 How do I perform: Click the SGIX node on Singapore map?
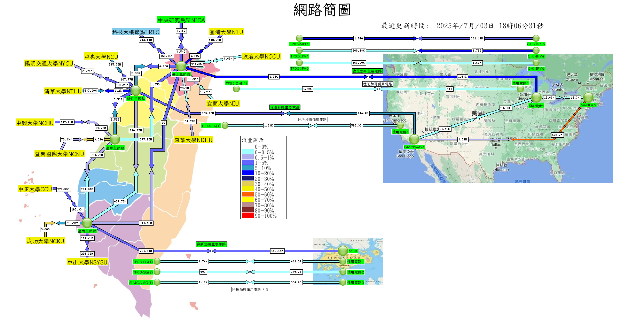click(343, 251)
